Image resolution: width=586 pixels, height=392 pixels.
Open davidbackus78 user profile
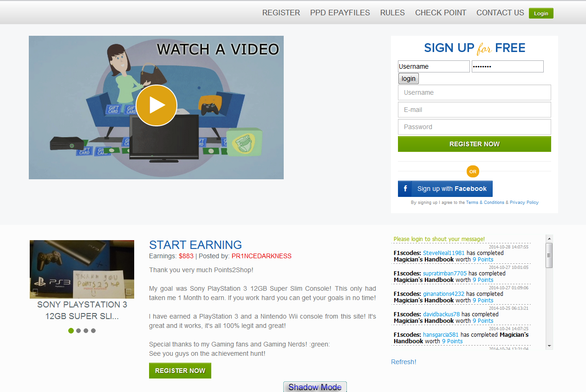441,314
